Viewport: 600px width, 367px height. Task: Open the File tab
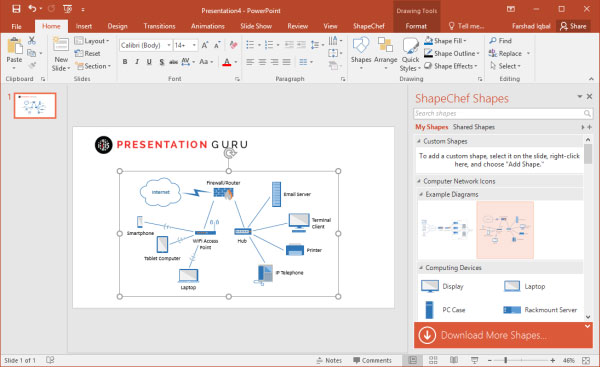tap(16, 26)
